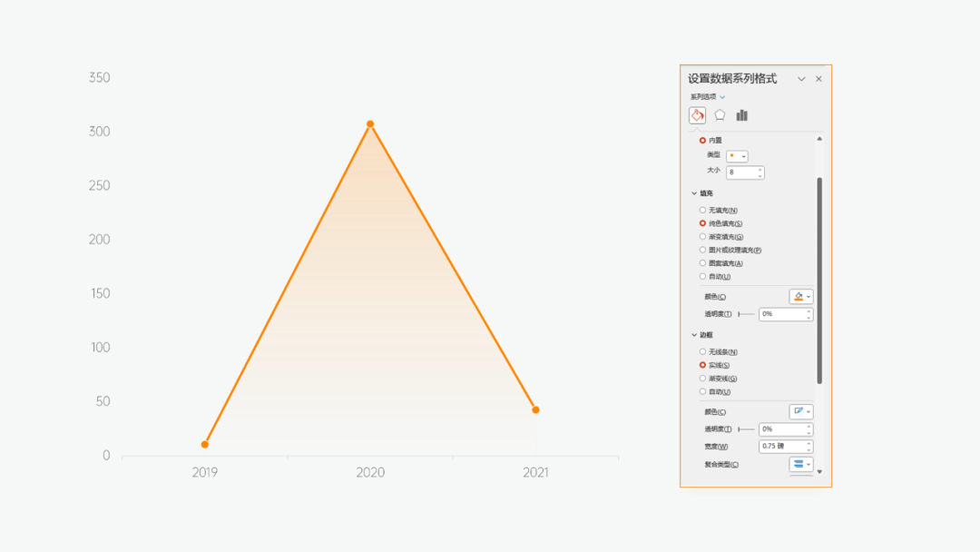
Task: Close the format data series pane
Action: (818, 79)
